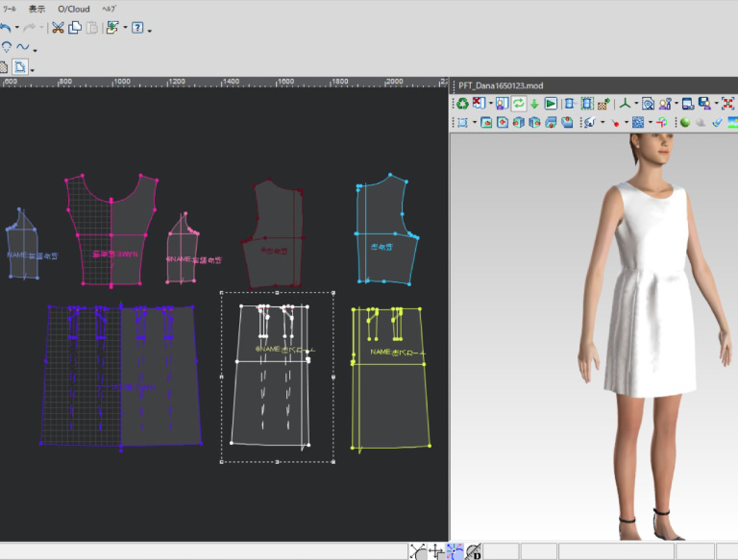Open the 表示 menu
The image size is (738, 560).
[37, 9]
